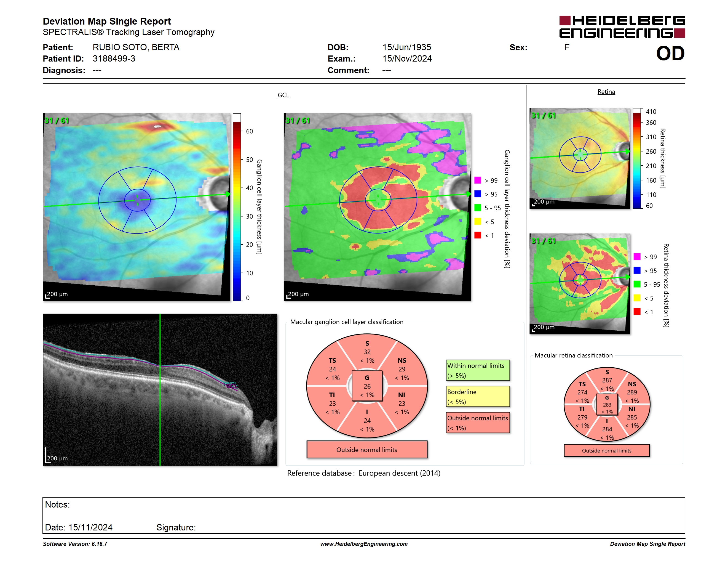Viewport: 728px width, 563px height.
Task: Select the TI sector value 23 in GCL chart
Action: point(332,404)
